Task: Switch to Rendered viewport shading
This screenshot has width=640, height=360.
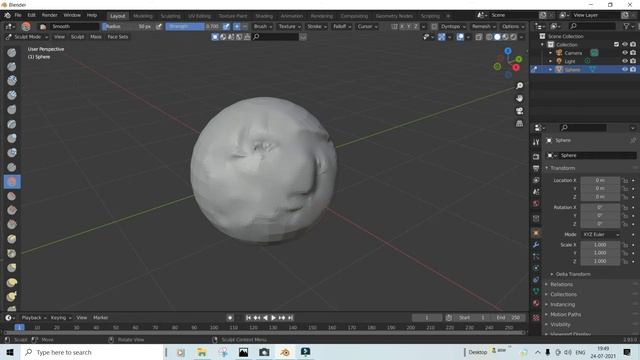Action: [513, 37]
